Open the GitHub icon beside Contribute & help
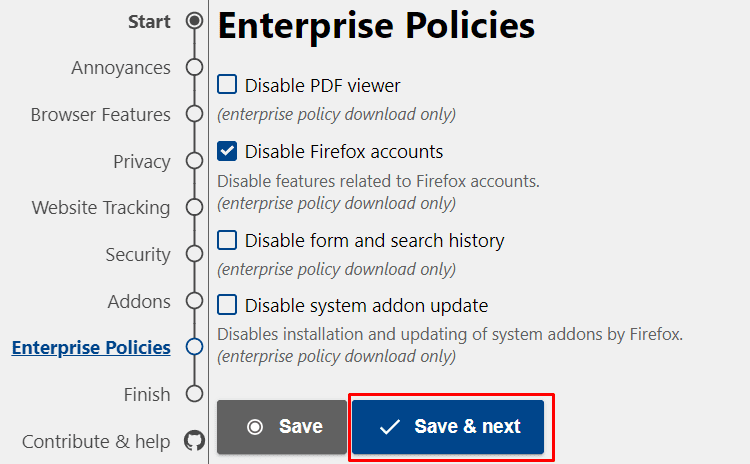 click(x=195, y=441)
